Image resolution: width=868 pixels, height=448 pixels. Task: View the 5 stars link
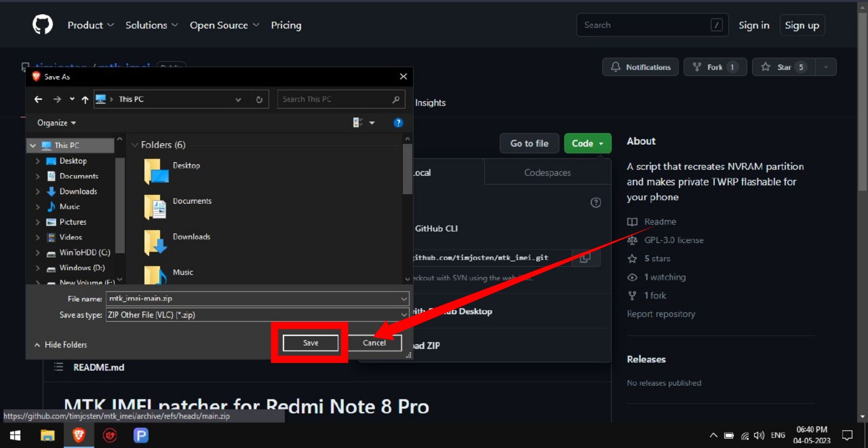tap(657, 259)
